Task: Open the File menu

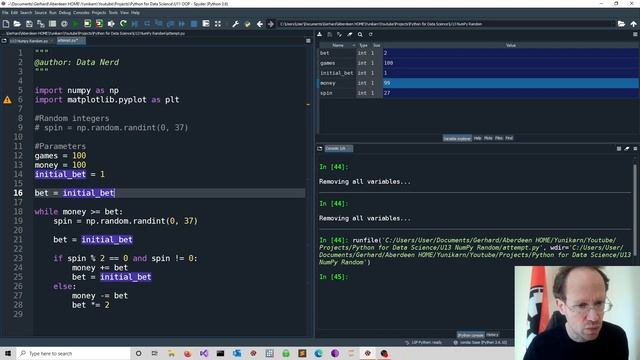Action: pos(5,13)
